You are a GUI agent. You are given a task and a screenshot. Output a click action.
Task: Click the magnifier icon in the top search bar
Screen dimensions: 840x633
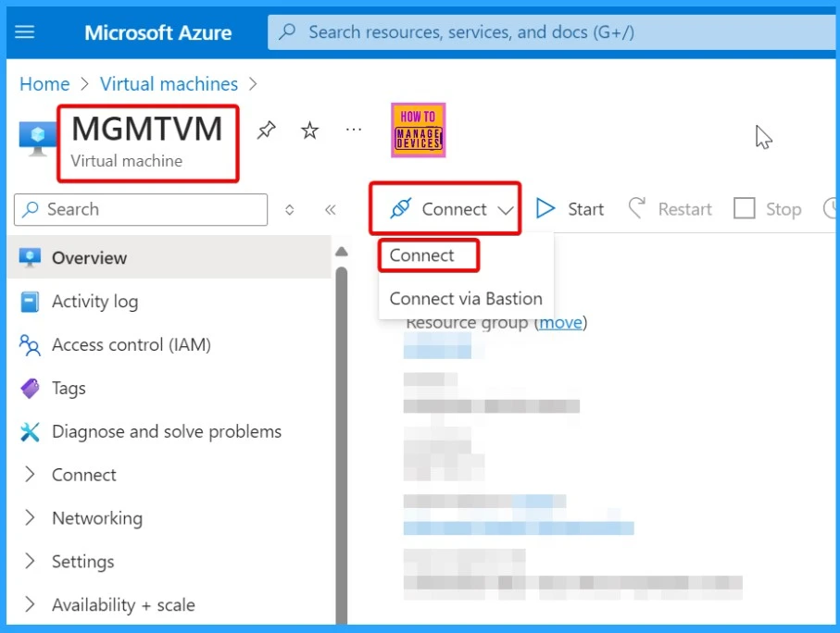pos(287,31)
